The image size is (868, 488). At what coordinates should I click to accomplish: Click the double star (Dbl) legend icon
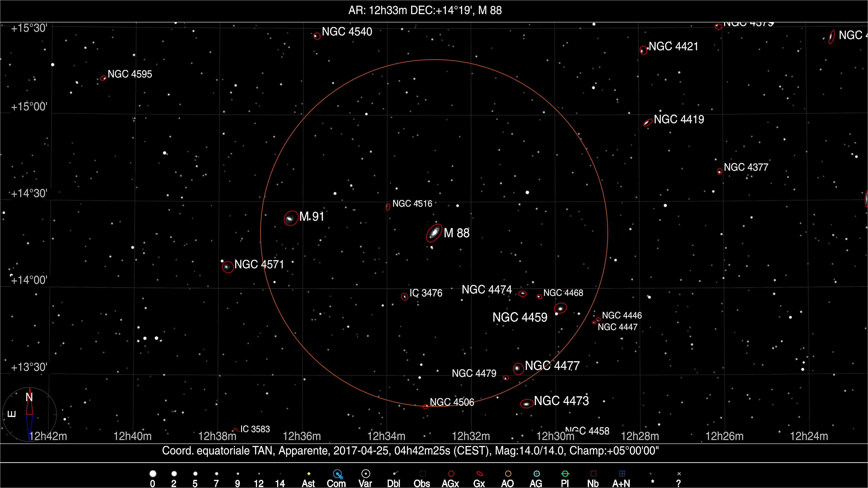[x=395, y=474]
